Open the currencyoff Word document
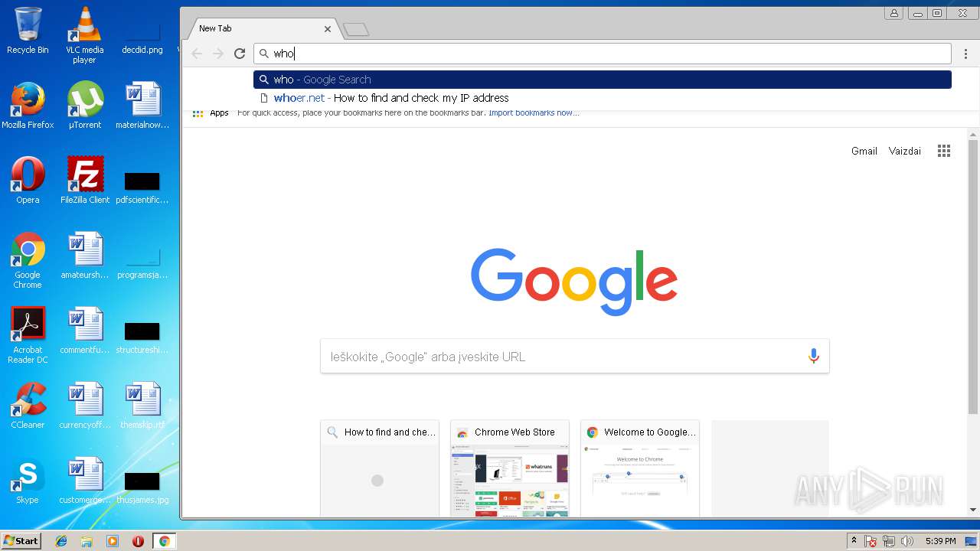 click(x=84, y=406)
